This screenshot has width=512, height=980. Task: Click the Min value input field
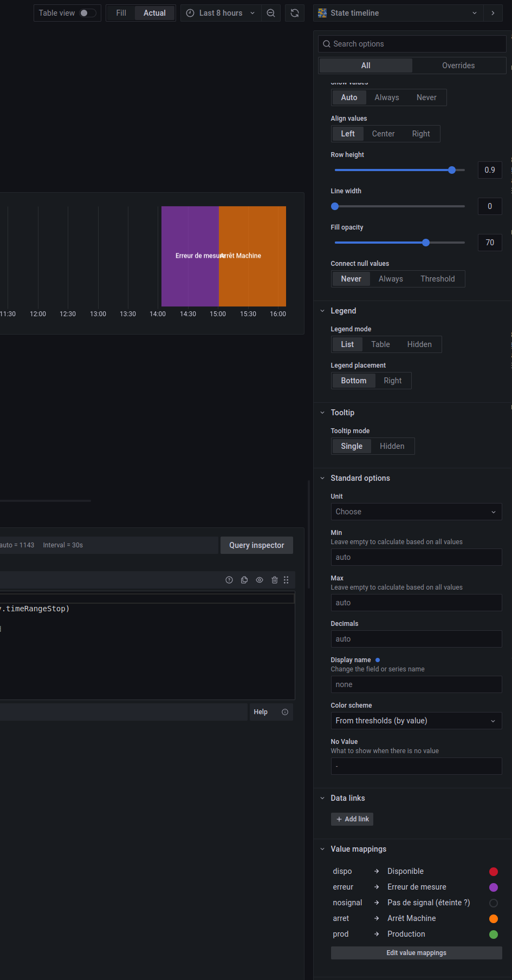click(416, 557)
